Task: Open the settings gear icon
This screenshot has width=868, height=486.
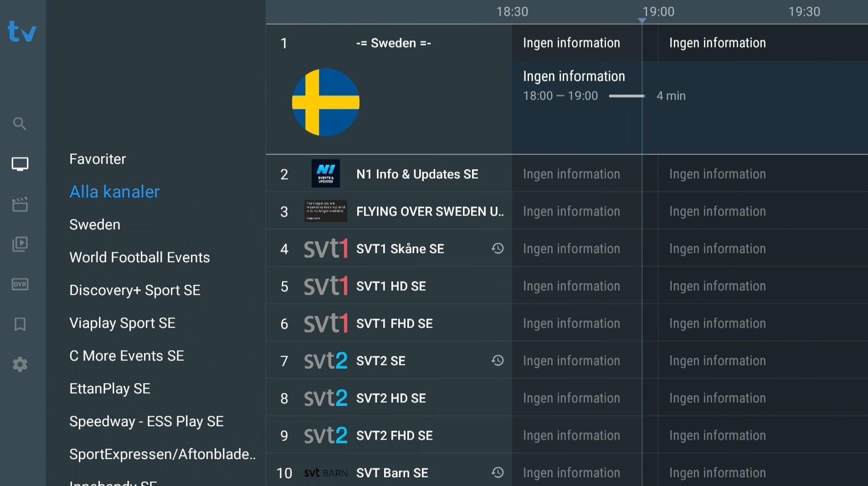Action: 20,364
